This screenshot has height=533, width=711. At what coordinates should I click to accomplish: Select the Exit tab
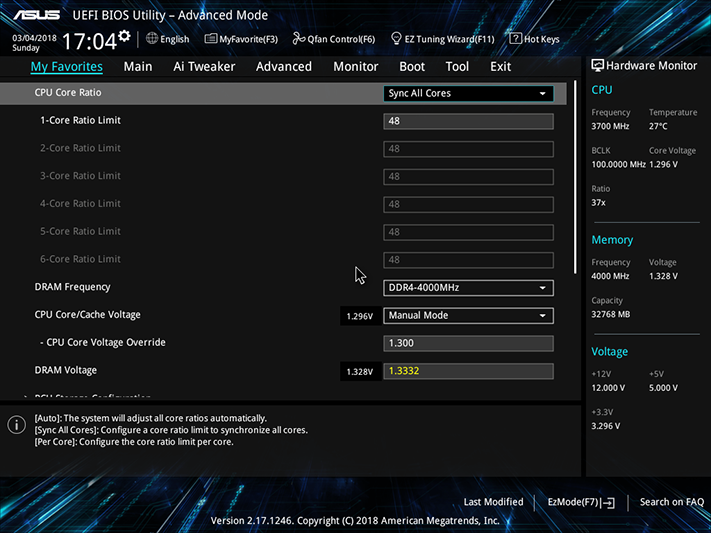coord(501,67)
